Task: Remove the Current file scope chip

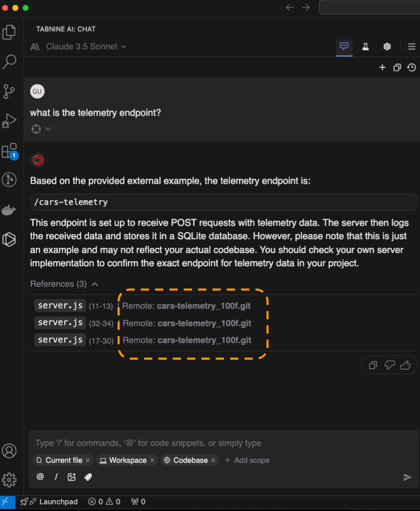Action: pyautogui.click(x=88, y=460)
